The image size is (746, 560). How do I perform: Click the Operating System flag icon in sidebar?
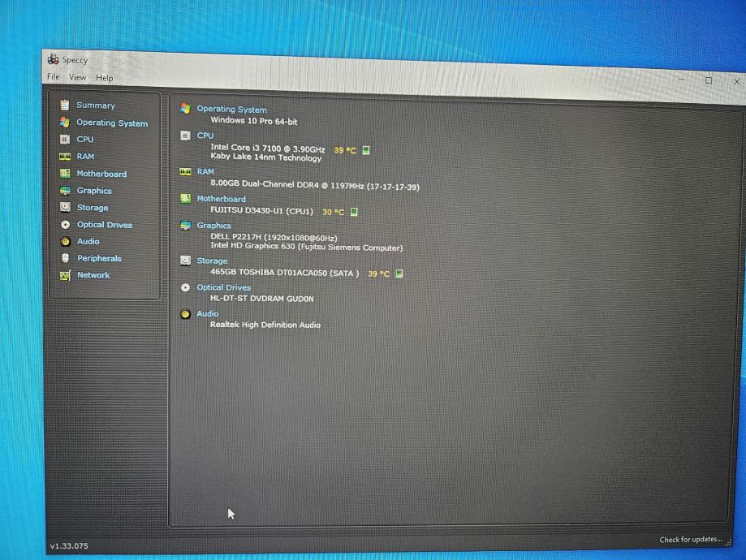tap(65, 123)
